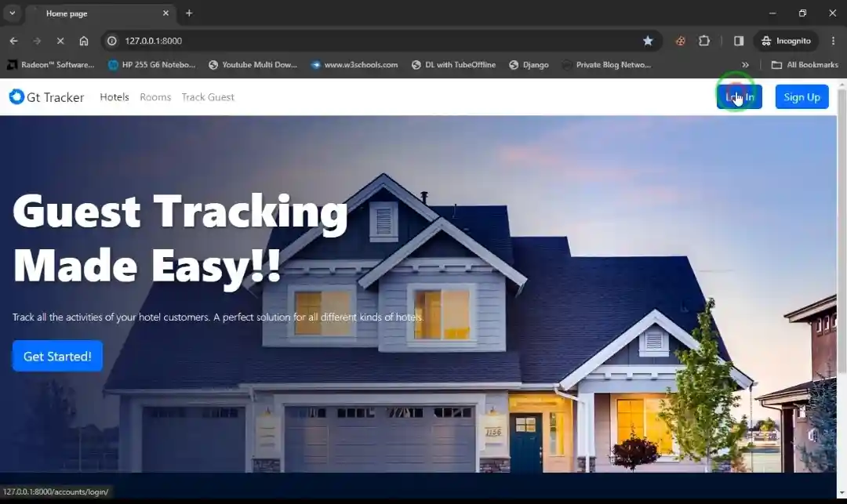Click the Gt Tracker logo icon

(15, 96)
